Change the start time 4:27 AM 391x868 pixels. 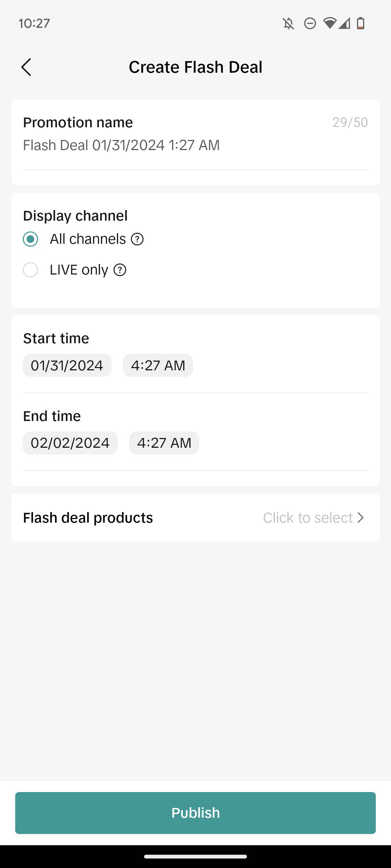(158, 365)
